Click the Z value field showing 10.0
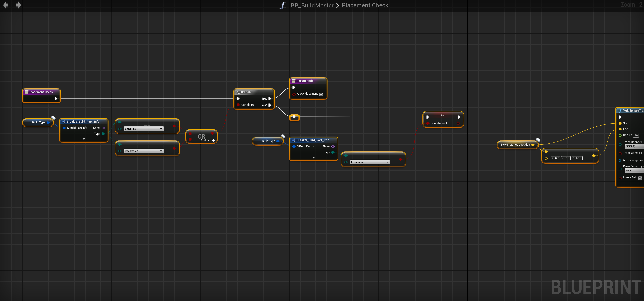 (x=578, y=158)
